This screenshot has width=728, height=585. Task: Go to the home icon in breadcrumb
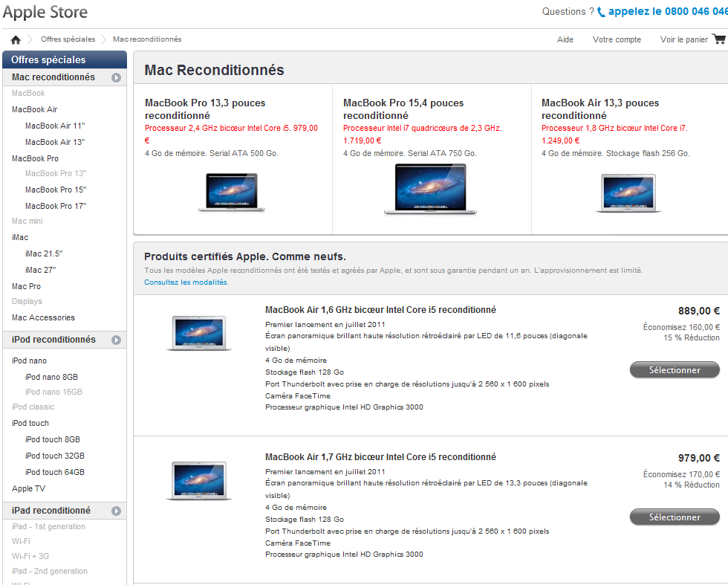coord(16,39)
